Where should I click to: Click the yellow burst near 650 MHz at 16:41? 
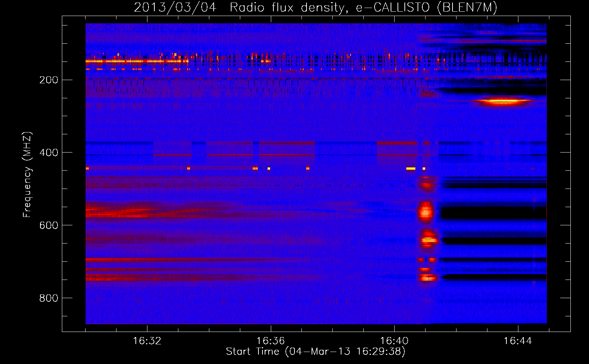coord(429,240)
